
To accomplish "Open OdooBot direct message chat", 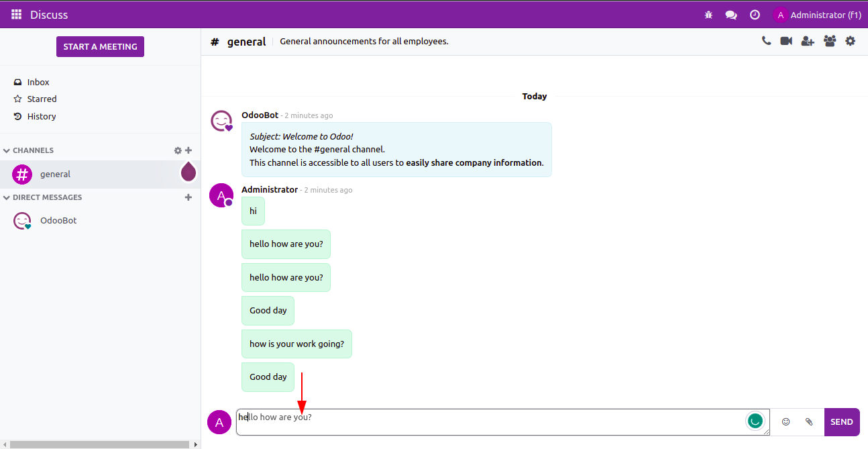I will (x=101, y=221).
